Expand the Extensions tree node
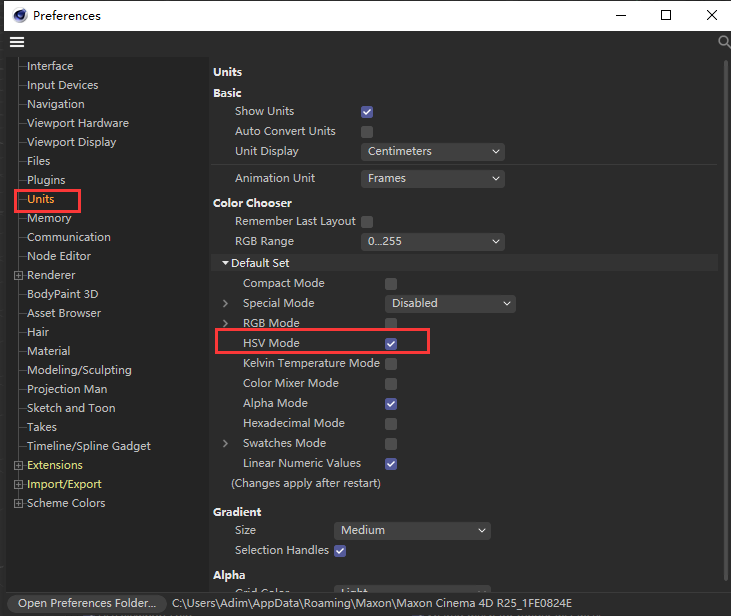Screen dimensions: 731x616 [18, 465]
